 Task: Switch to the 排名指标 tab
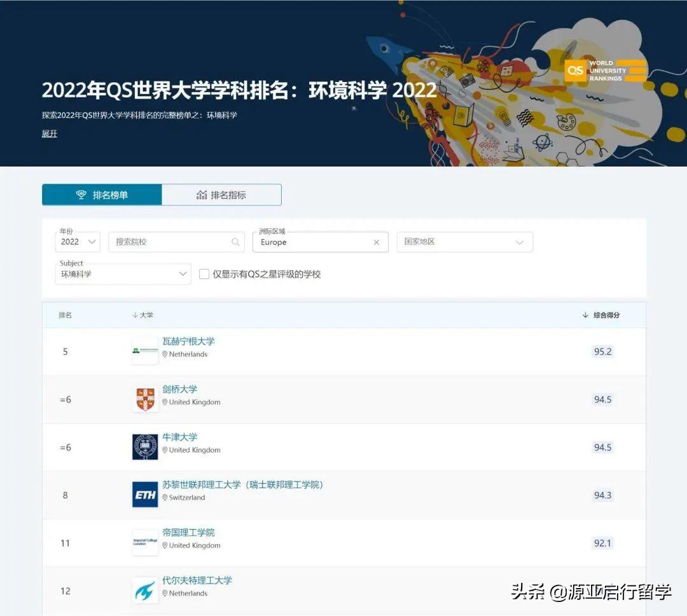(221, 195)
